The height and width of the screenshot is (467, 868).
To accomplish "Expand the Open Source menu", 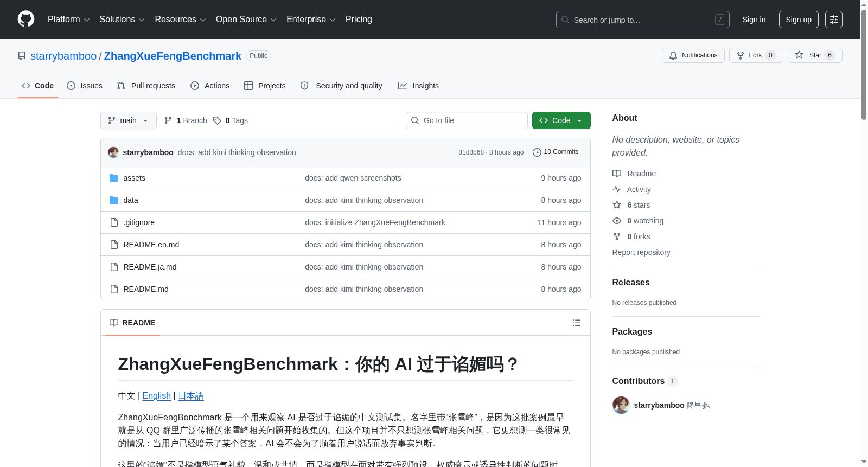I will pos(246,20).
